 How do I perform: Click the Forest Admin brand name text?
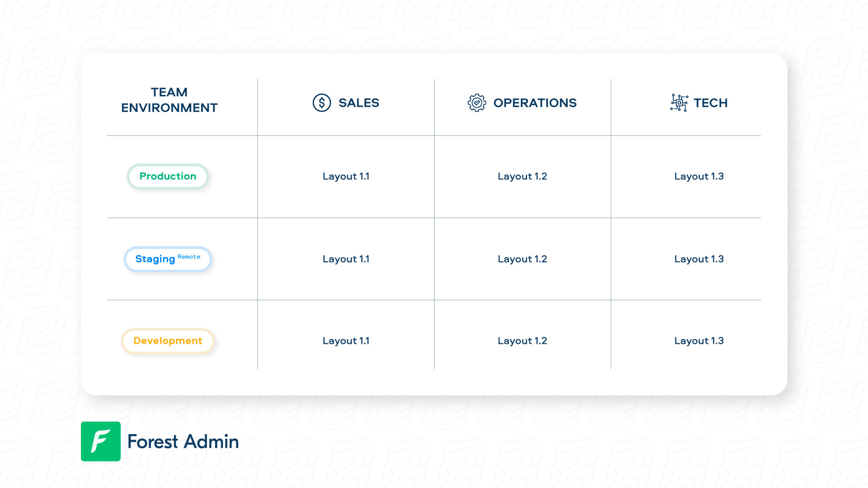point(183,441)
